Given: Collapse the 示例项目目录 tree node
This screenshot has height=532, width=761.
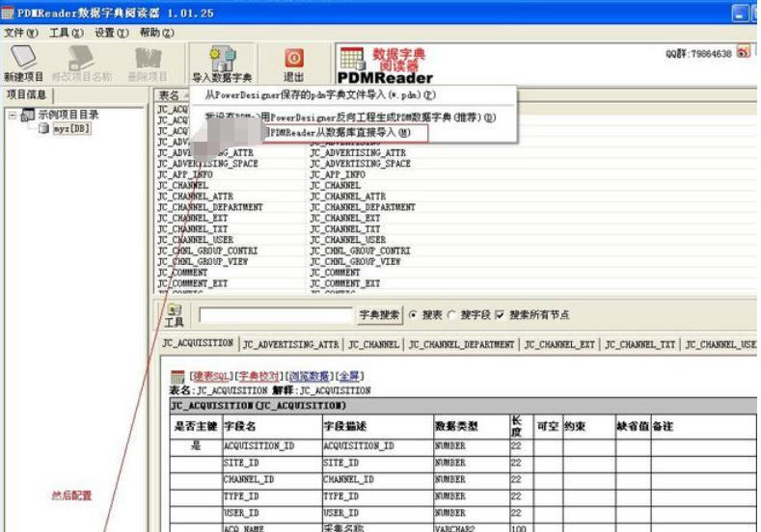Looking at the screenshot, I should [13, 116].
